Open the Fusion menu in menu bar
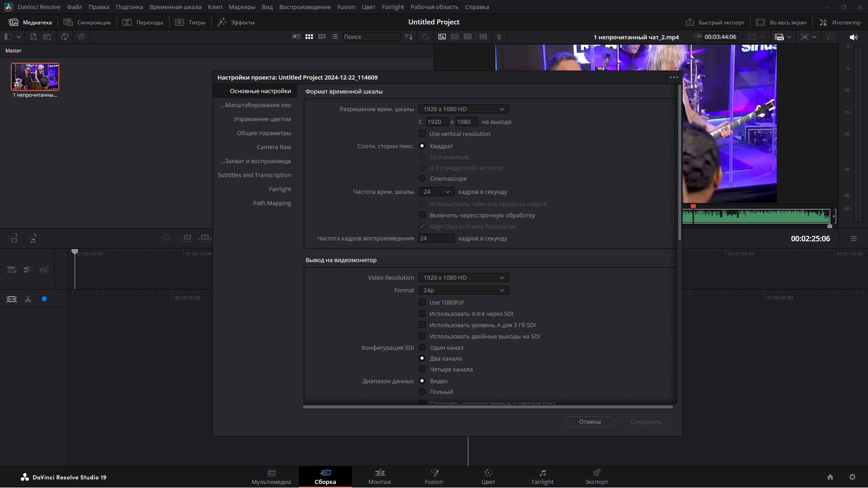This screenshot has width=868, height=488. (346, 7)
